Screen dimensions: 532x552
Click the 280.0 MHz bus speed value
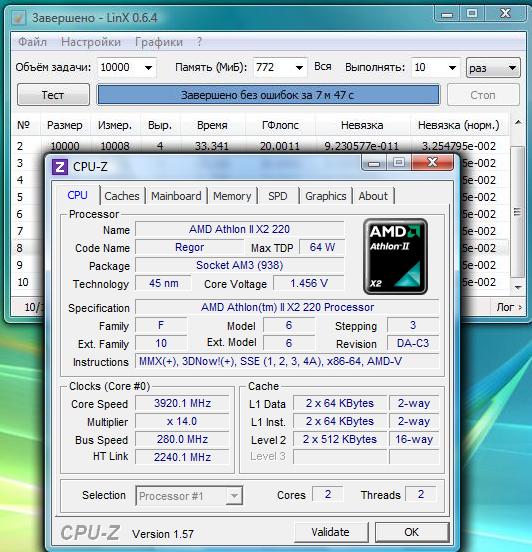point(182,439)
